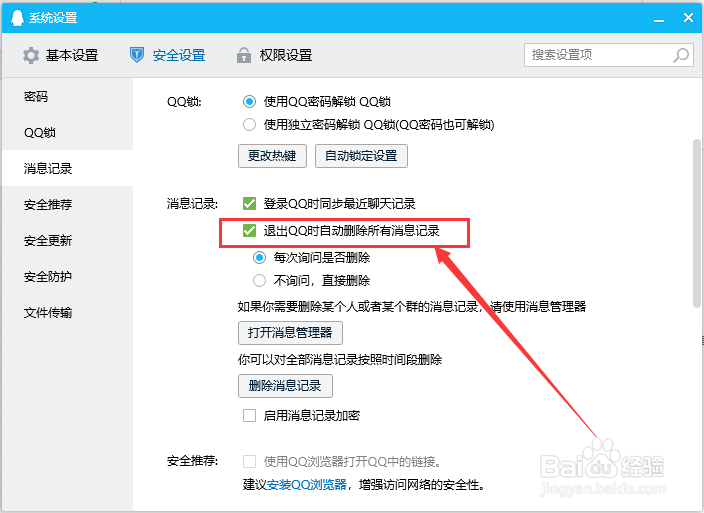
Task: Open 文件传输 in the sidebar
Action: click(67, 312)
